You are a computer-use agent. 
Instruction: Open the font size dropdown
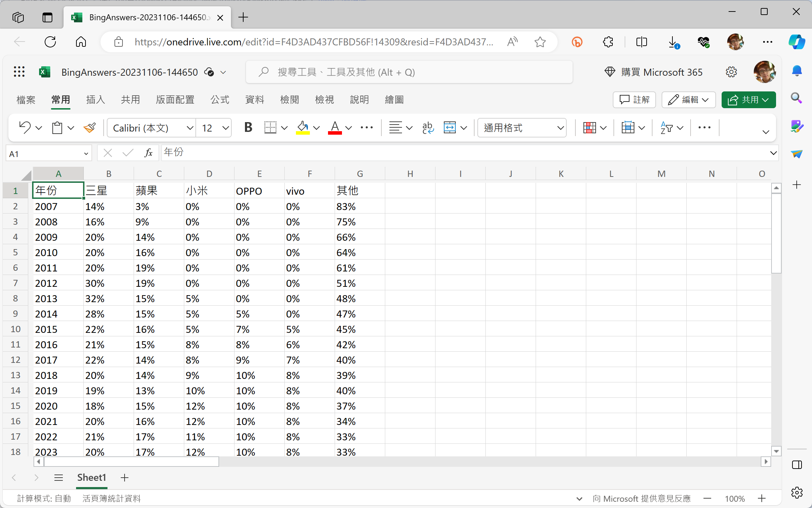point(225,128)
